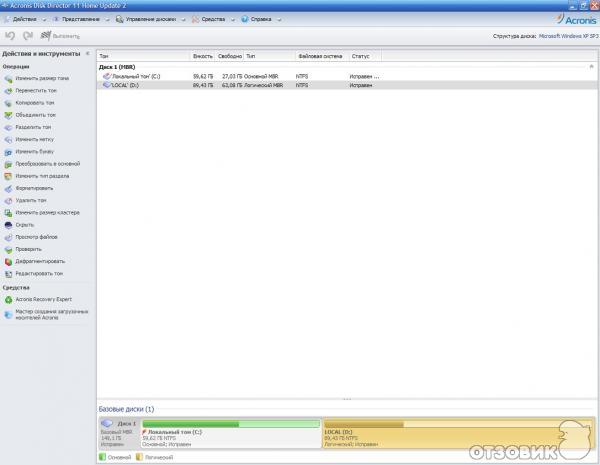Click the Операции section heading in the sidebar
The image size is (600, 465).
16,67
